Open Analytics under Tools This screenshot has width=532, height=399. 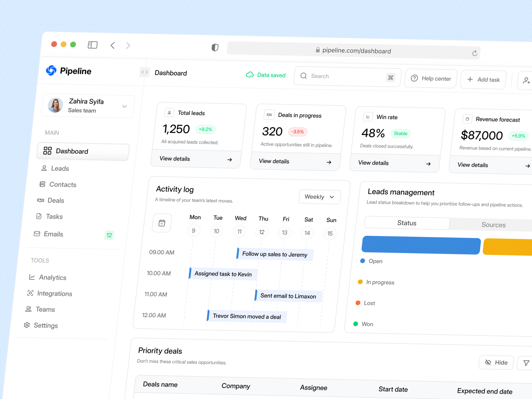tap(48, 277)
